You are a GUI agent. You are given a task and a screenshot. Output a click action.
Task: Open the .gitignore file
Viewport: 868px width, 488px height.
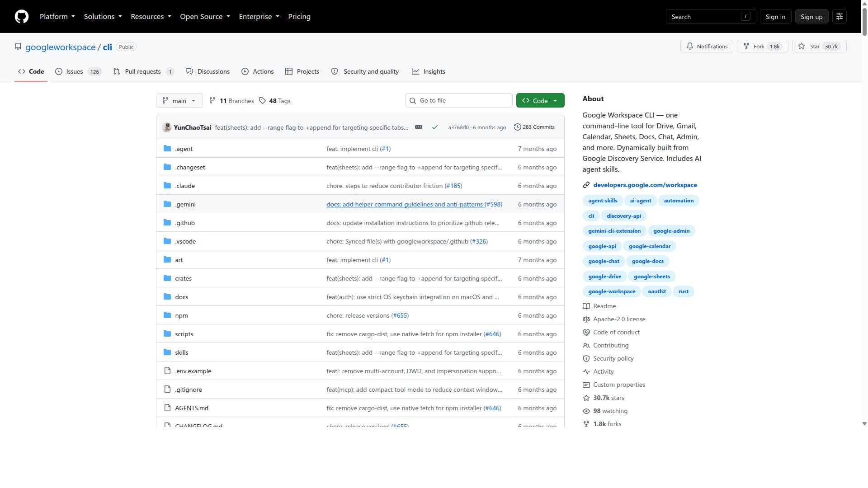tap(189, 389)
